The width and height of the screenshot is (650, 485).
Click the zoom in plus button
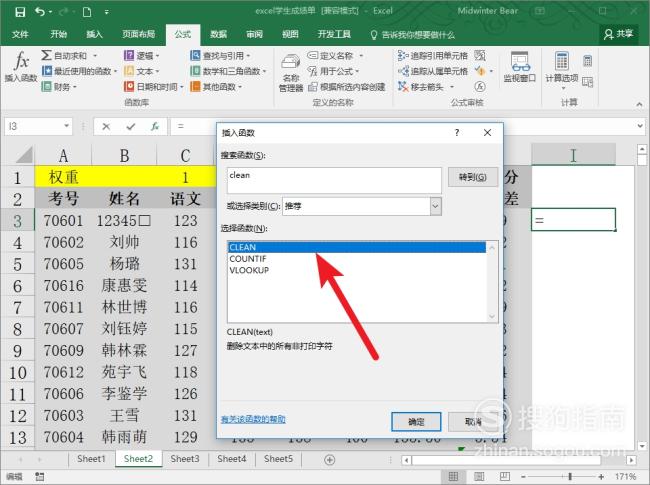pyautogui.click(x=601, y=477)
